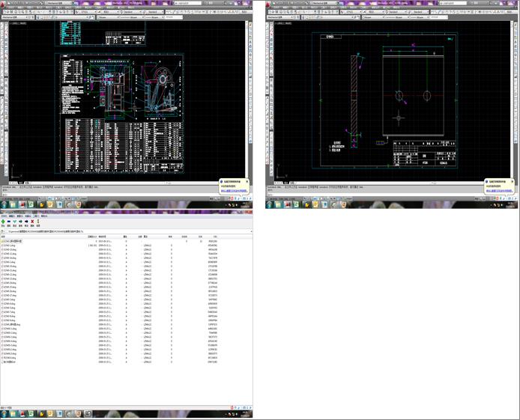Screen dimensions: 520x420
Task: Switch to layout tab beside Model in assembly window
Action: click(x=27, y=183)
